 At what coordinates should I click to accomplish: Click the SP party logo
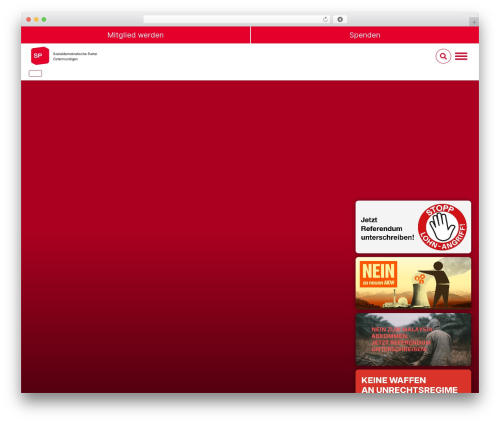[x=40, y=56]
